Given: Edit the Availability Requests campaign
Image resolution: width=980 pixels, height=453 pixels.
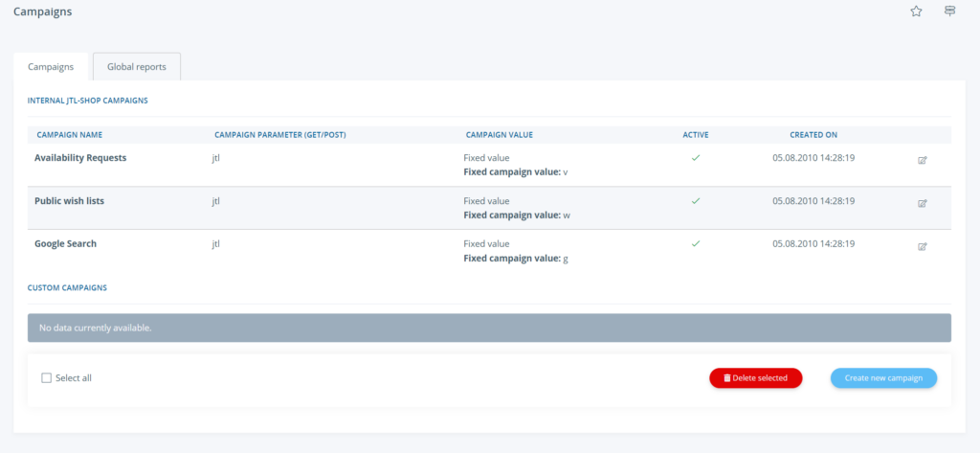Looking at the screenshot, I should point(922,160).
